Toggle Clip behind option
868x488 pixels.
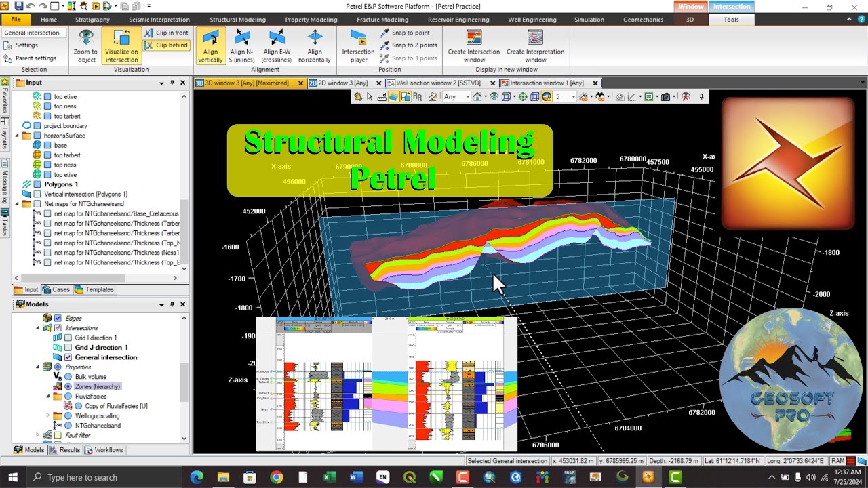tap(167, 45)
